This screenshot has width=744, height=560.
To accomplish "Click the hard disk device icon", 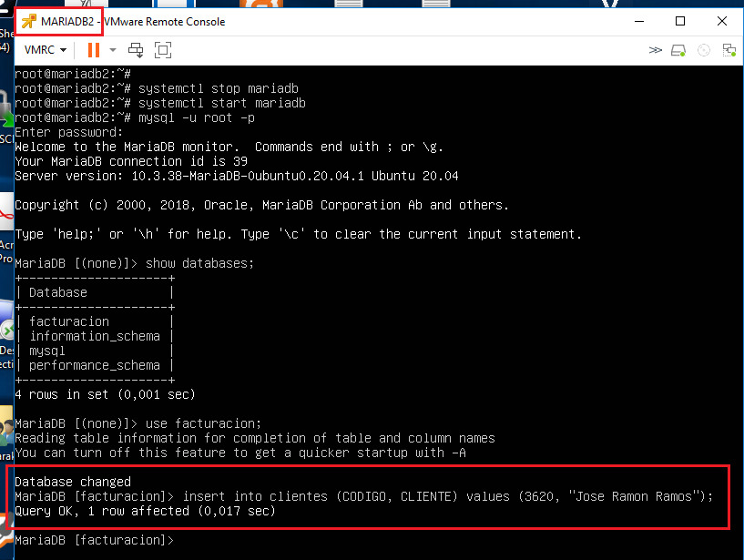I will pyautogui.click(x=678, y=49).
